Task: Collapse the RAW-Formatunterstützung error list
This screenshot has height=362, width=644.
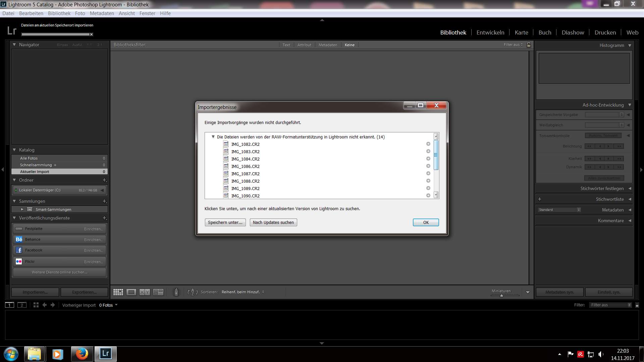Action: [213, 137]
